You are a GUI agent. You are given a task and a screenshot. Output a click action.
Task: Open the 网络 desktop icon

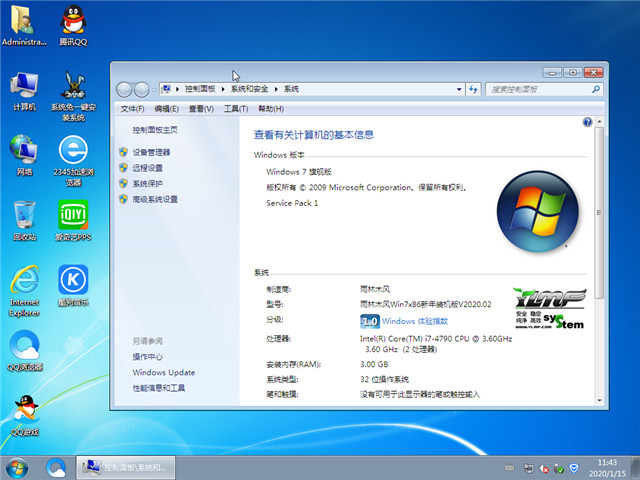tap(24, 155)
